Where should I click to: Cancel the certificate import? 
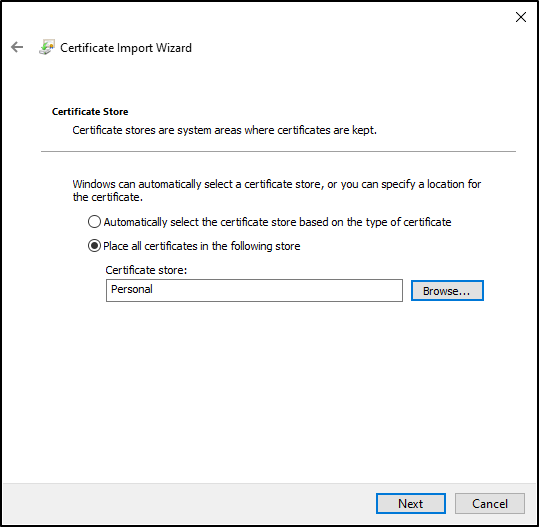click(x=490, y=504)
